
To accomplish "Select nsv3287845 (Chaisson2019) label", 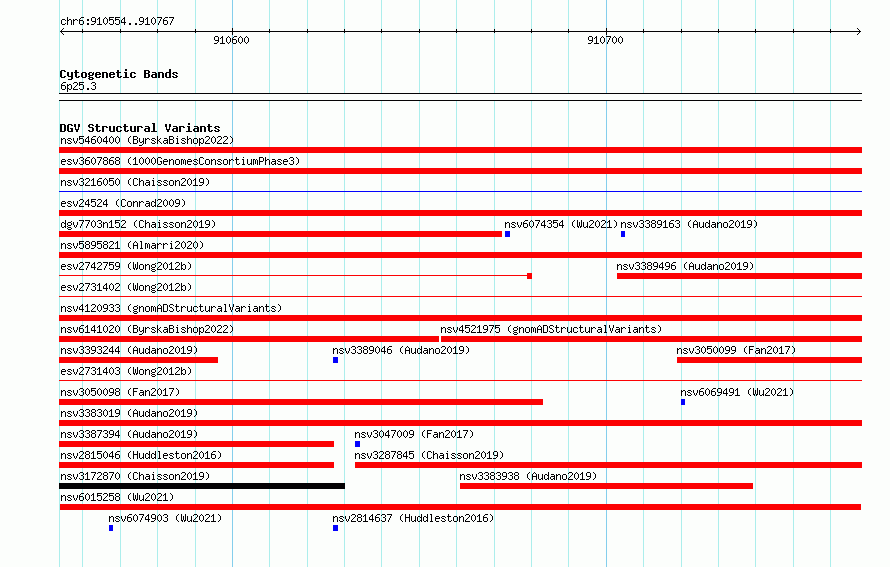I will [429, 455].
